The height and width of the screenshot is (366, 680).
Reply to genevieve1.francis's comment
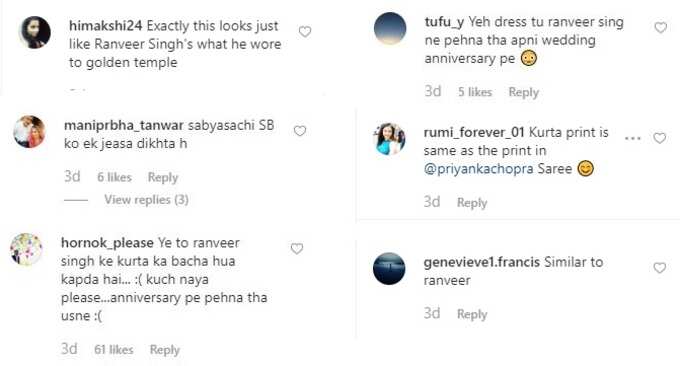472,314
